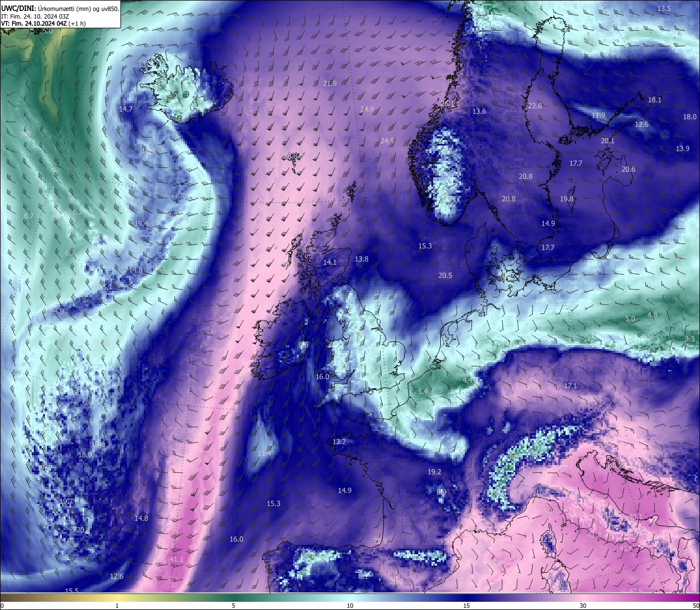Click the color scale tick labeled 1

tap(117, 606)
